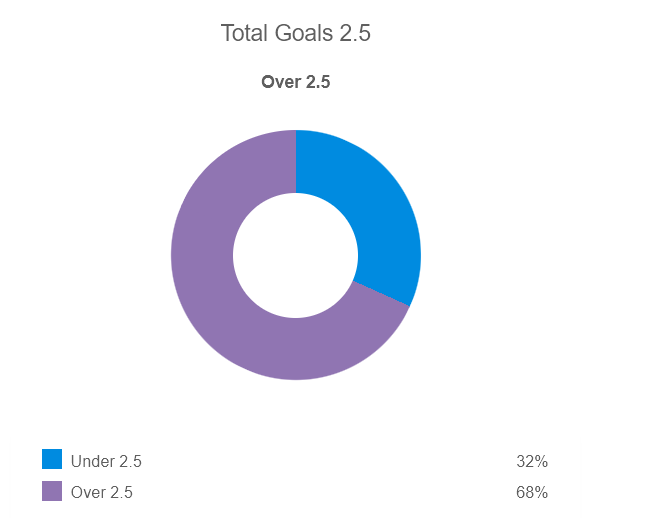The image size is (645, 518).
Task: Click the word Over in the legend
Action: pos(88,492)
